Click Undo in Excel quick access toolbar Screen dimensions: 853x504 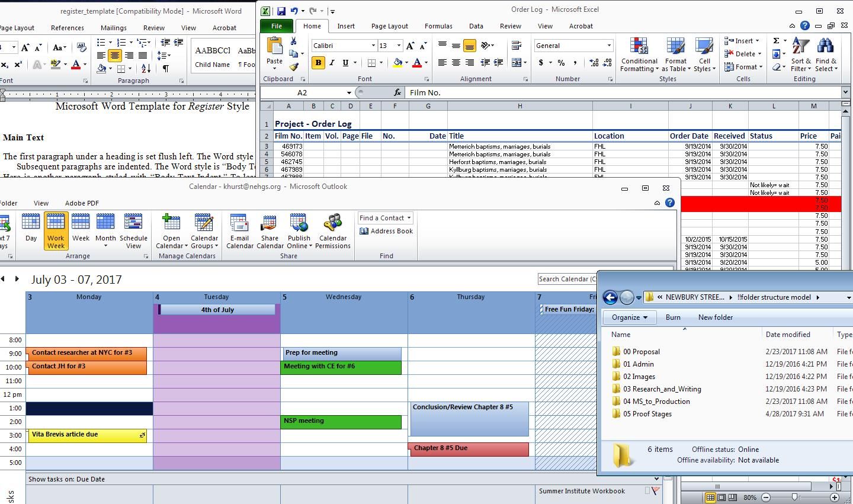[x=294, y=11]
